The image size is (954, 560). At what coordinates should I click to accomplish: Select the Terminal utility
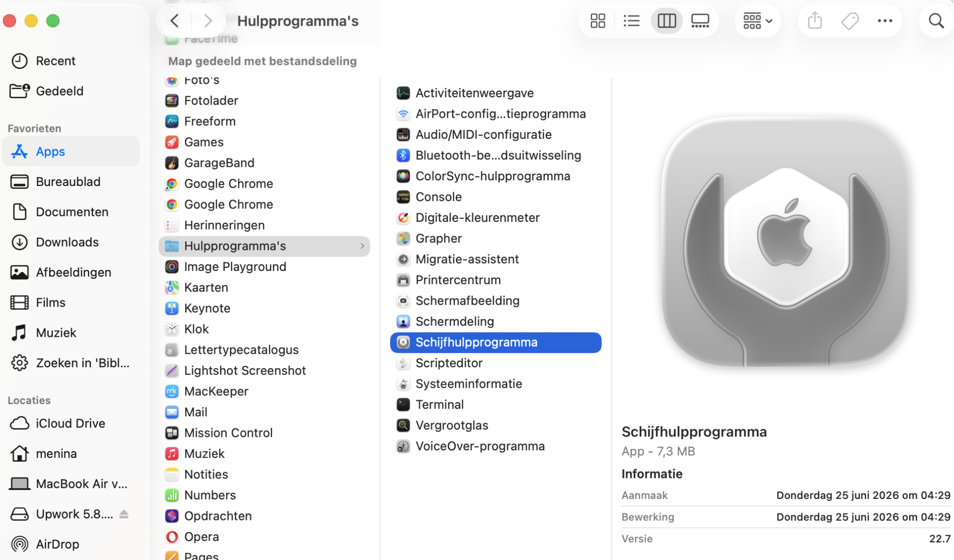495,404
